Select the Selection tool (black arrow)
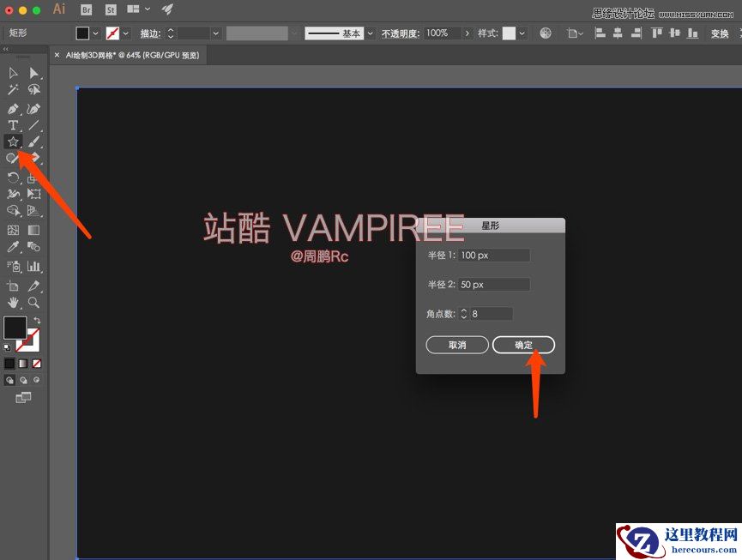This screenshot has height=560, width=742. point(13,73)
